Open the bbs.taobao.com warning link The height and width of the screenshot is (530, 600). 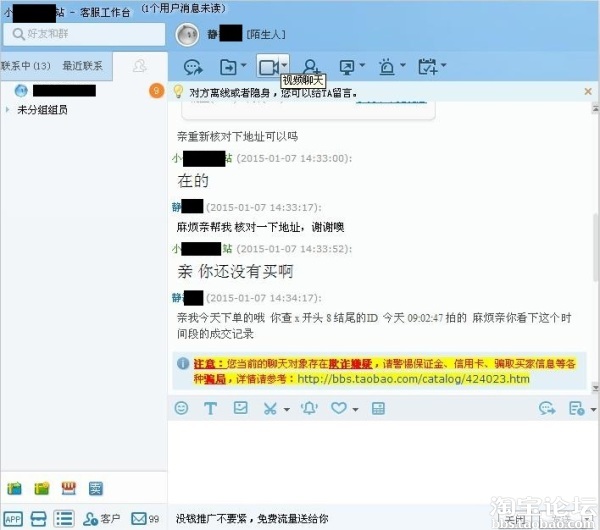coord(413,379)
